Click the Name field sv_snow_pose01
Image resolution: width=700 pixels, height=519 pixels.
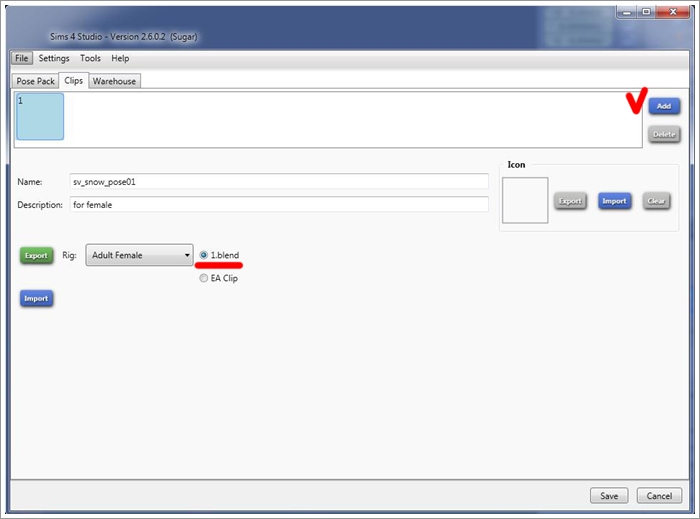point(279,182)
